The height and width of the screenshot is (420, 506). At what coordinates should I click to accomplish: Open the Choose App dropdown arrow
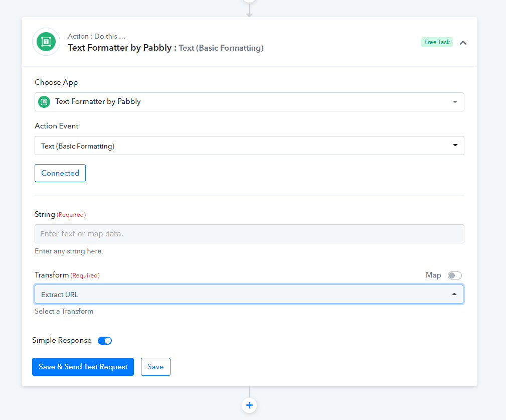tap(455, 102)
